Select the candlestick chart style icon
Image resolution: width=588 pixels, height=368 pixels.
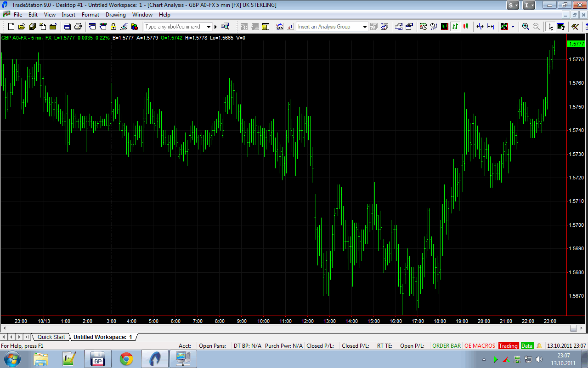[x=465, y=27]
